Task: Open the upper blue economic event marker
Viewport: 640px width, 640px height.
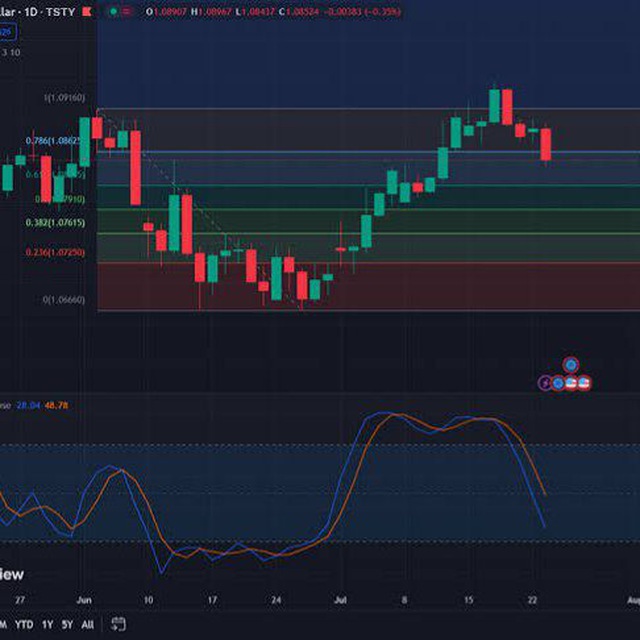Action: 571,365
